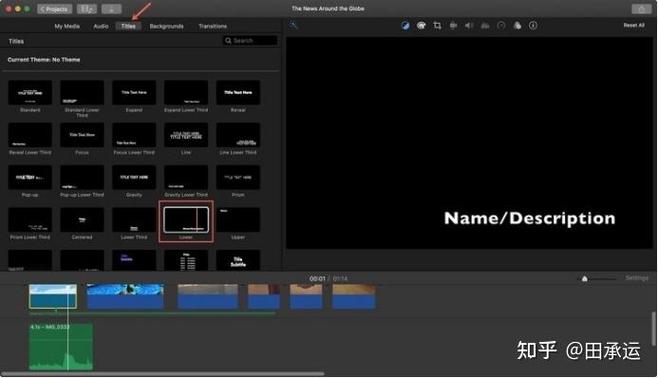Switch to the My Media tab
The width and height of the screenshot is (658, 378).
tap(67, 26)
